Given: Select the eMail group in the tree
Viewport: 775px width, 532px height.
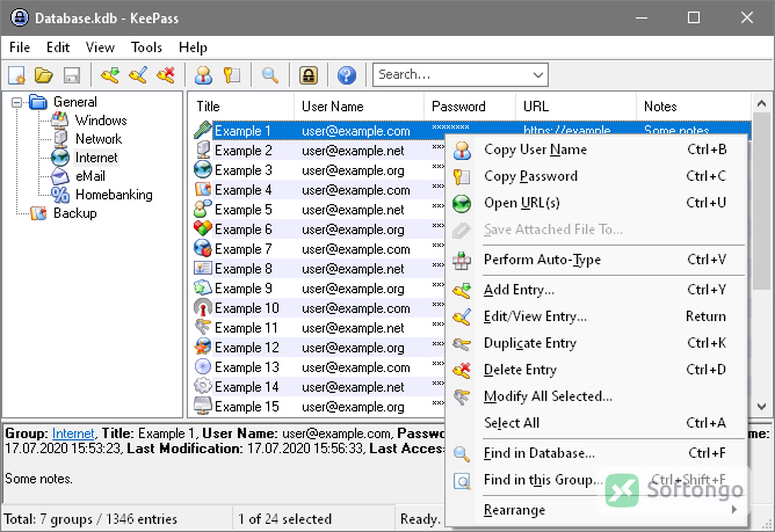Looking at the screenshot, I should coord(90,176).
